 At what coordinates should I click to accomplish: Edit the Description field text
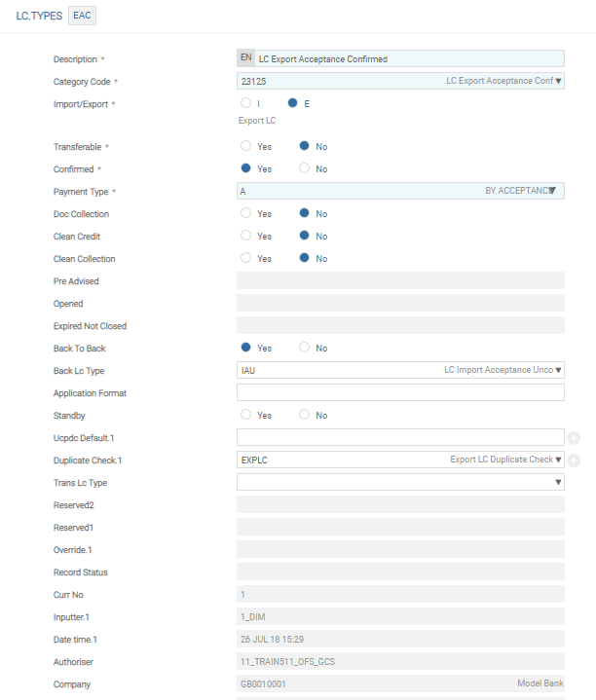point(409,59)
